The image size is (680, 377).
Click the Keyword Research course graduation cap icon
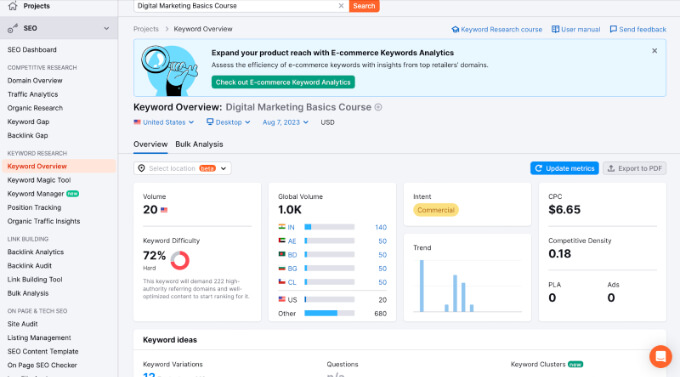455,30
